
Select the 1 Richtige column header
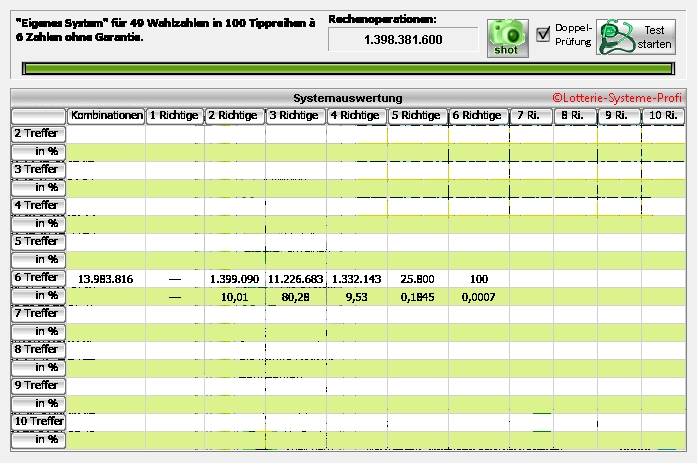click(x=174, y=116)
